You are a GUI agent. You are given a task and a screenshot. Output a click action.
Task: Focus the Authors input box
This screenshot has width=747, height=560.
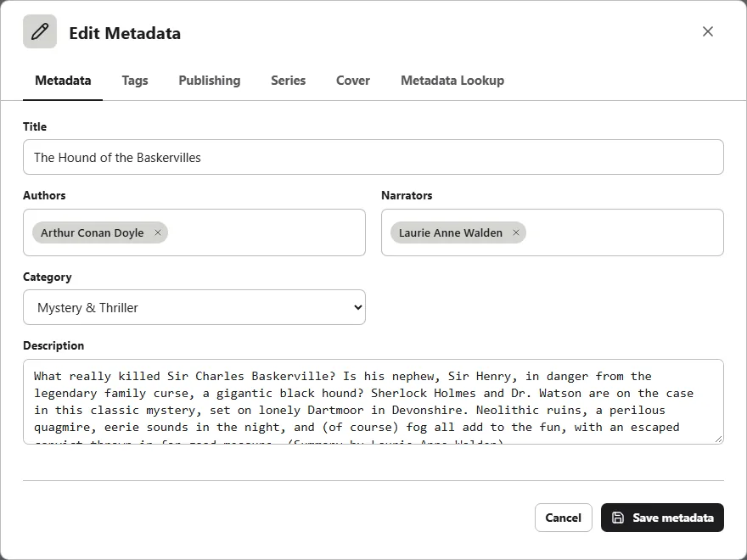194,232
